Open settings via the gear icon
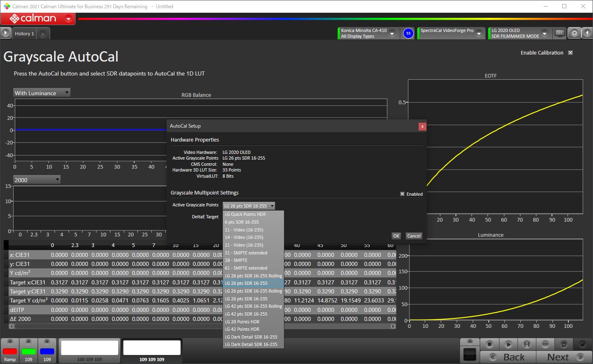 pyautogui.click(x=575, y=33)
